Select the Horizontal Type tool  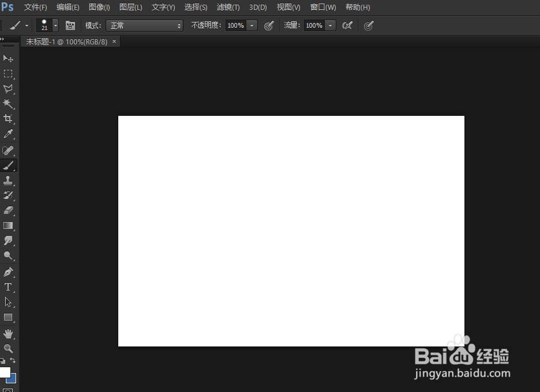[8, 287]
